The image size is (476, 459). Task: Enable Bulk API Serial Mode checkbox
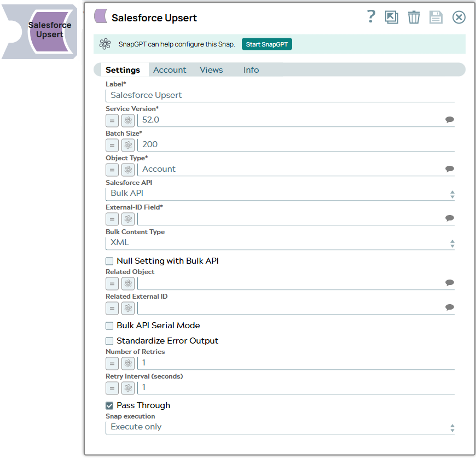pyautogui.click(x=109, y=326)
